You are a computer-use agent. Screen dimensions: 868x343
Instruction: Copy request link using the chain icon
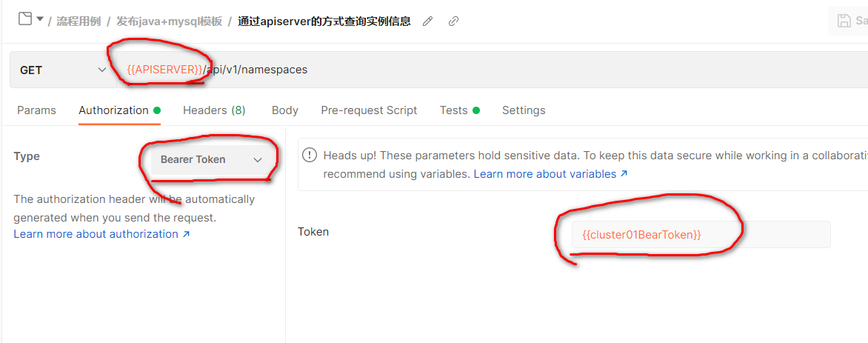[453, 21]
